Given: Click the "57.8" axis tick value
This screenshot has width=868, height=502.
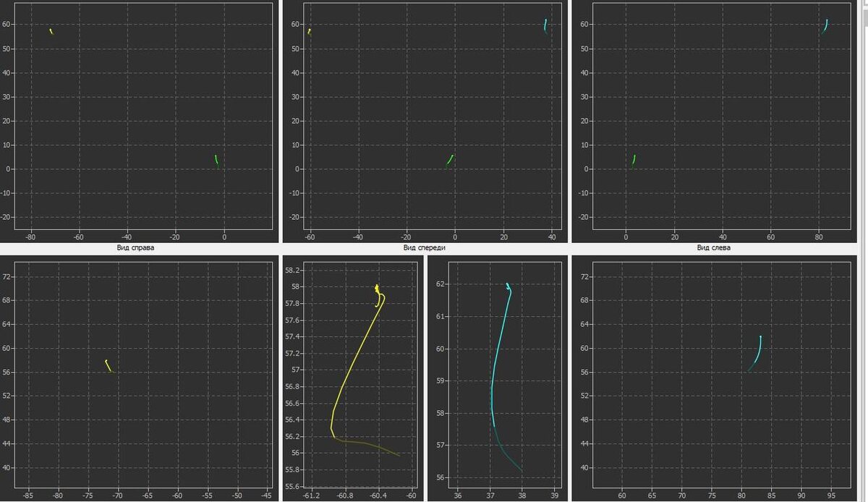Looking at the screenshot, I should click(293, 304).
